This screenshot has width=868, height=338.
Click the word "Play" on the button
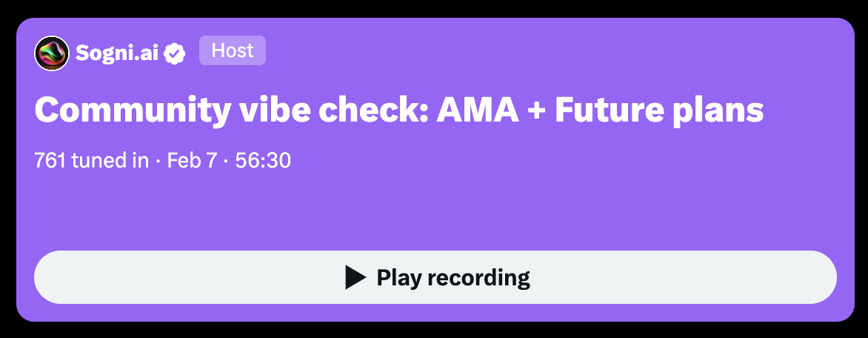401,277
